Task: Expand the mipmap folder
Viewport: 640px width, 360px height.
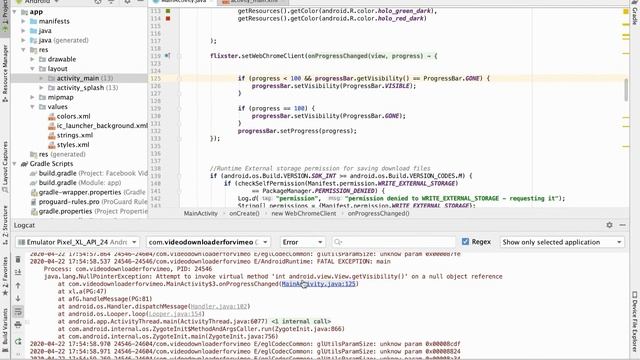Action: [x=33, y=97]
